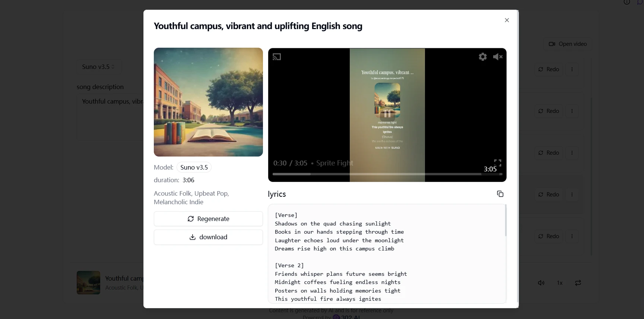
Task: Toggle loop in bottom player bar
Action: (578, 283)
